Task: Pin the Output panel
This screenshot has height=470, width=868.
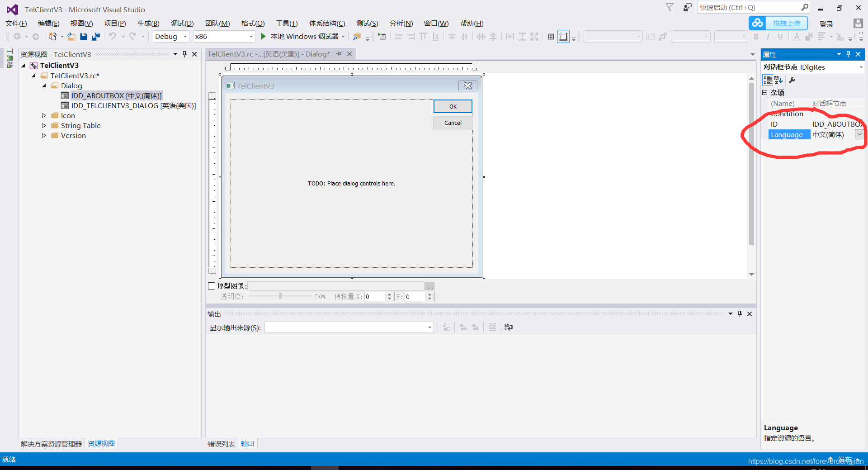Action: point(740,313)
